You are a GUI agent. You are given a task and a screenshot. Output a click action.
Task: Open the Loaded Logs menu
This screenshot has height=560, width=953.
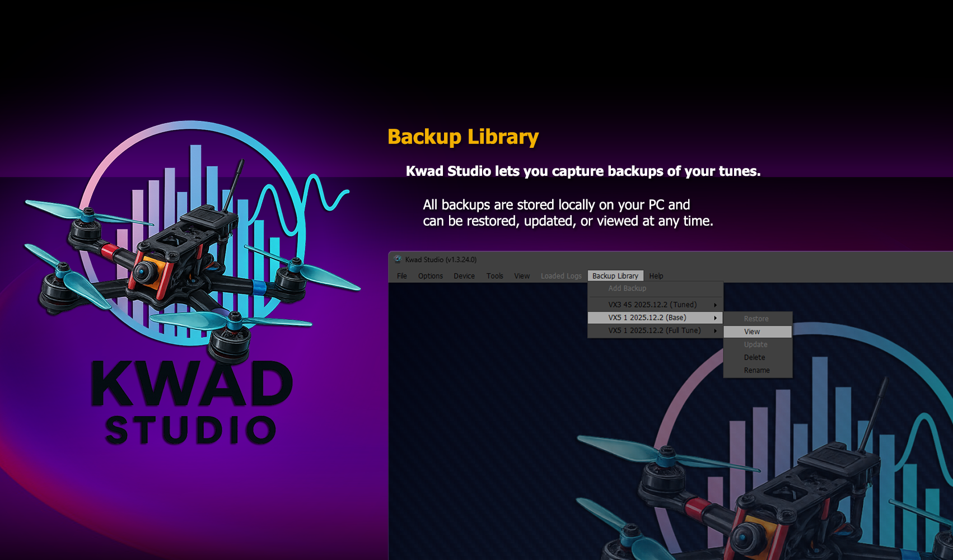click(x=561, y=276)
